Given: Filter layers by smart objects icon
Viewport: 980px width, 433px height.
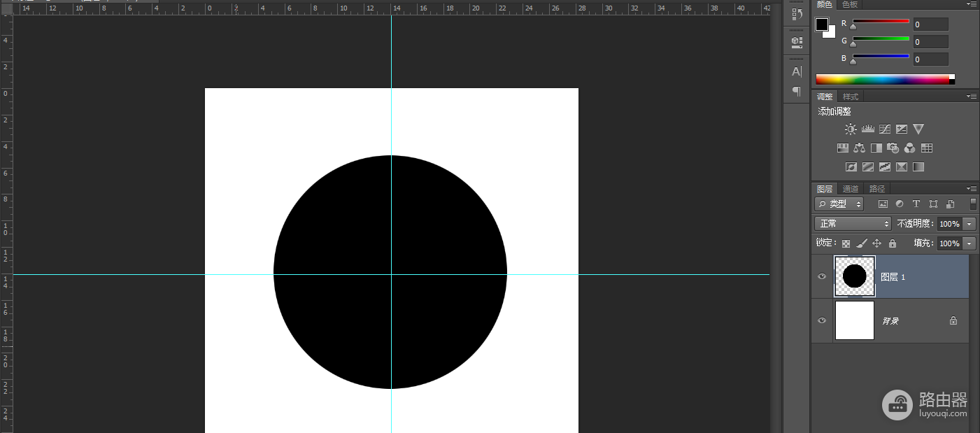Looking at the screenshot, I should pos(950,204).
